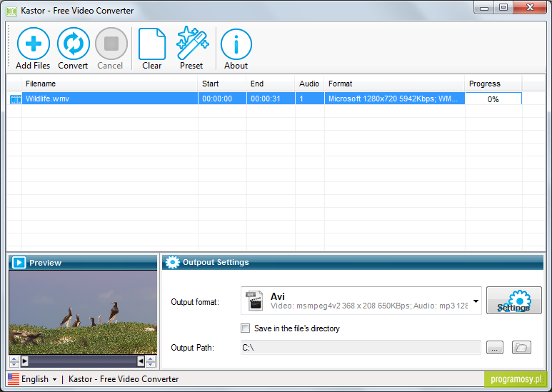Close the Kastor window
Viewport: 552px width, 392px height.
coord(530,8)
